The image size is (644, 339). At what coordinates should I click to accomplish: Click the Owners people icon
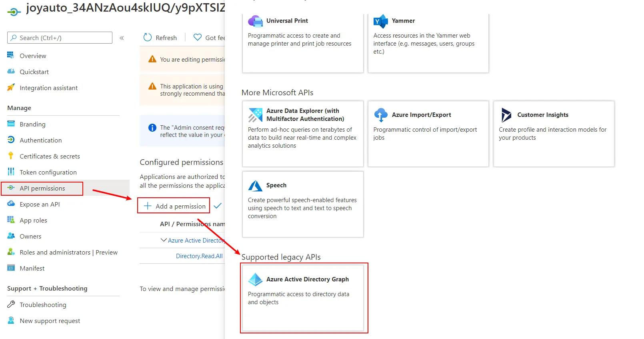[x=11, y=236]
